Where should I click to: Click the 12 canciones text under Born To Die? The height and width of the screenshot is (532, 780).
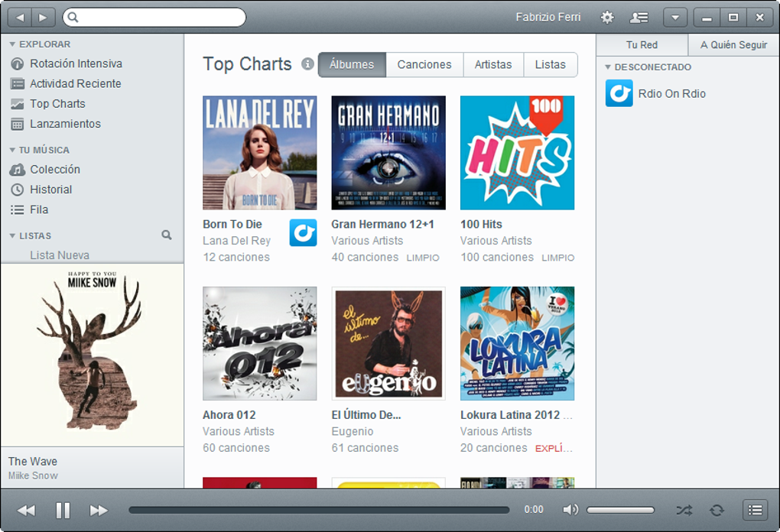pyautogui.click(x=236, y=257)
